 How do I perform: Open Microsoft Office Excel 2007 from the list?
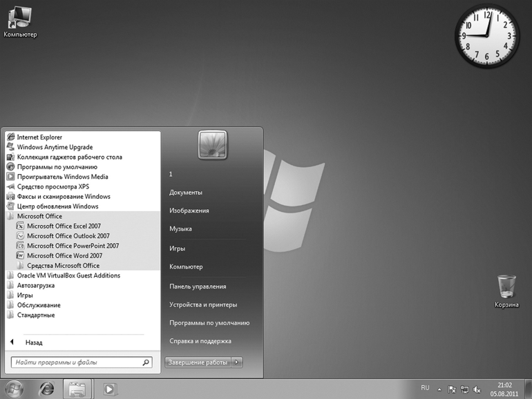click(x=64, y=226)
